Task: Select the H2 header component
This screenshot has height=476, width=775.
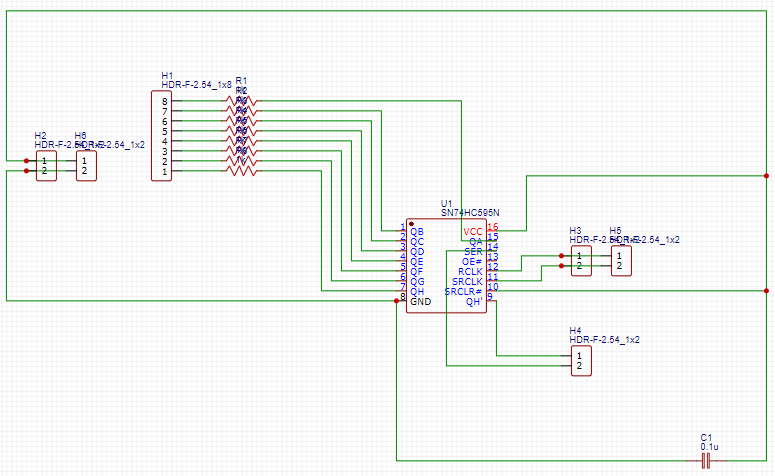Action: click(46, 166)
